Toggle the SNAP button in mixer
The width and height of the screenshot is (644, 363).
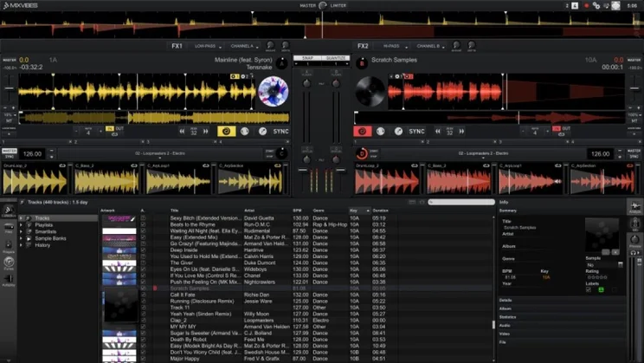306,58
